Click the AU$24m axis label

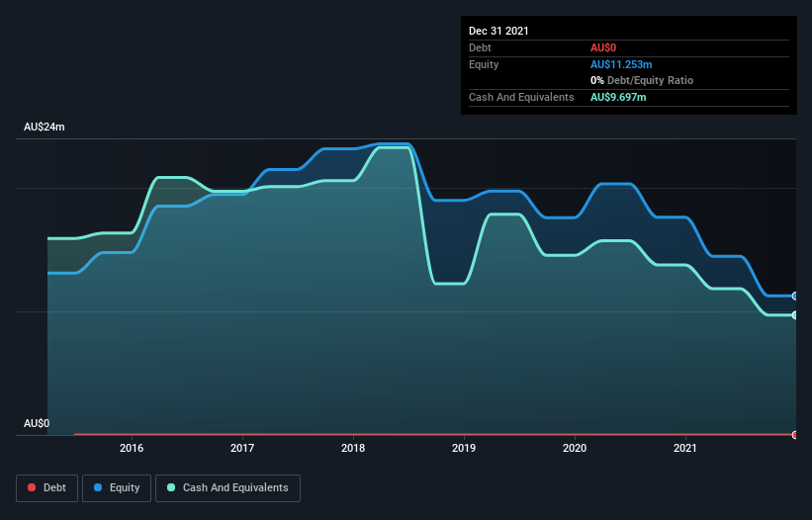[45, 127]
